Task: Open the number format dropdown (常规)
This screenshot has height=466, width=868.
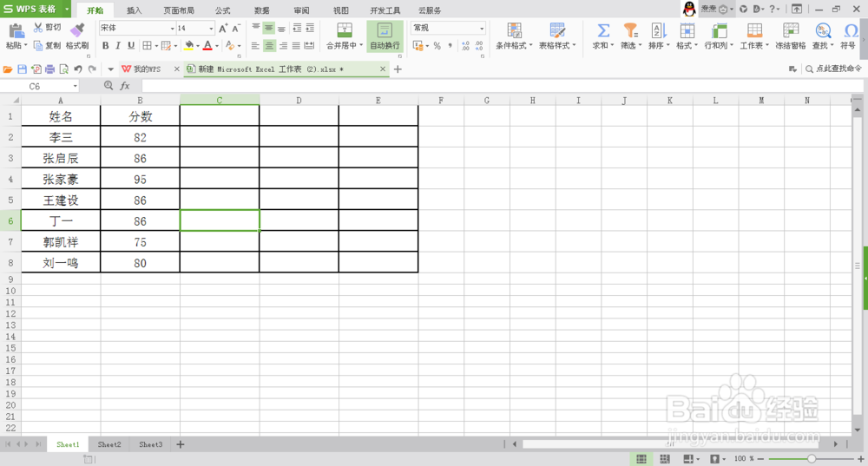Action: tap(482, 29)
